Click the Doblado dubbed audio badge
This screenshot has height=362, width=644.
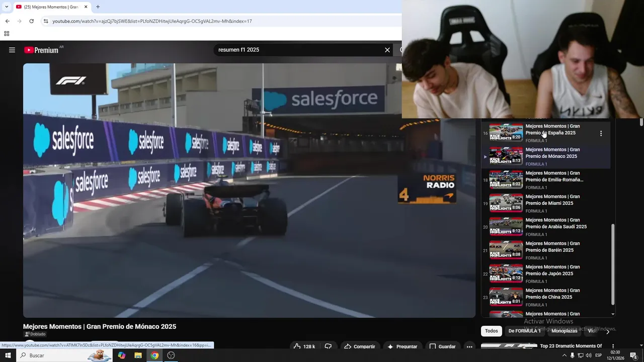click(x=35, y=334)
